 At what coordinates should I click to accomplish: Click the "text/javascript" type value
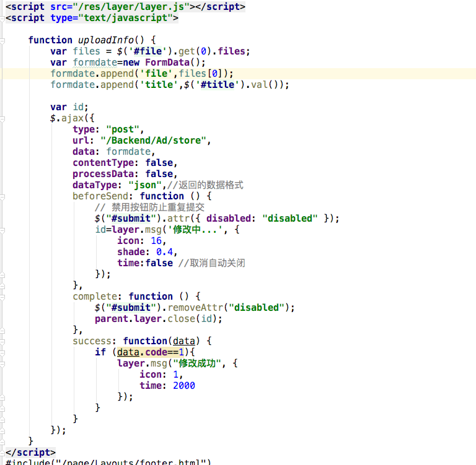125,18
